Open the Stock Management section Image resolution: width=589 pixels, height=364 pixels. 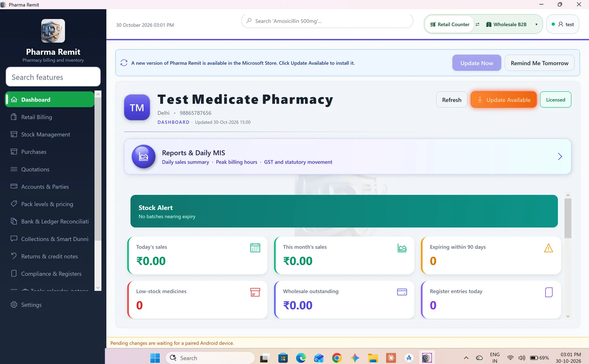click(49, 135)
